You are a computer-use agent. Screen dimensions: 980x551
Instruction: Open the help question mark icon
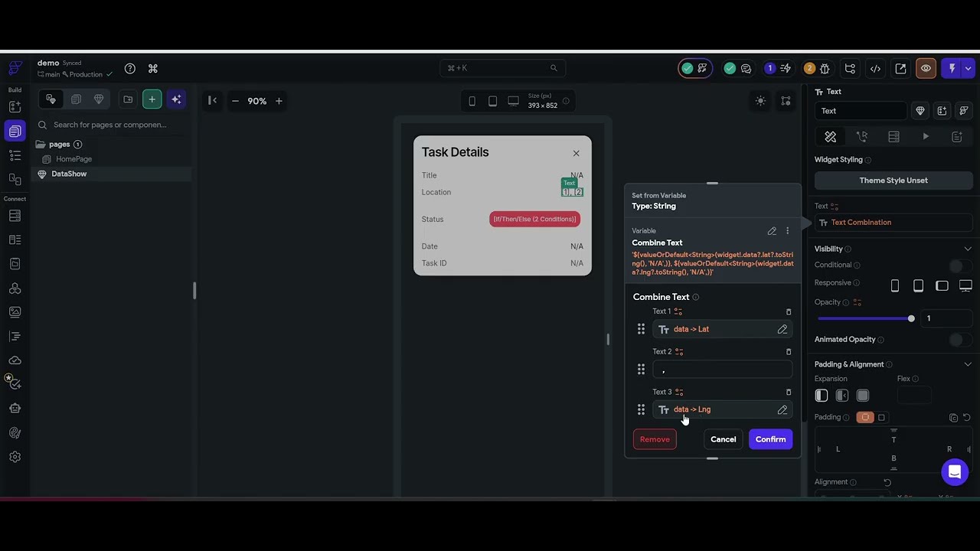point(130,68)
